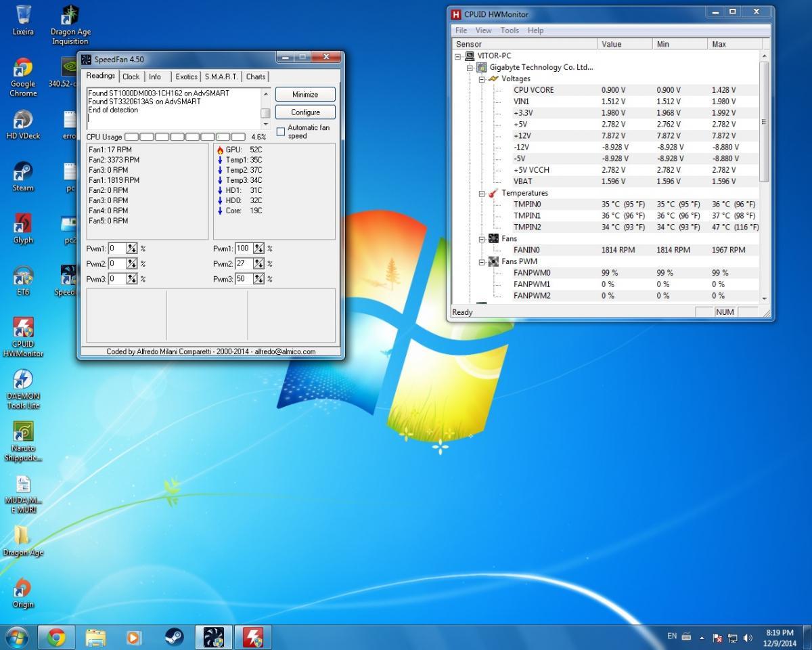Open the Naruto Shippuden desktop shortcut
This screenshot has height=650, width=812.
pos(23,441)
